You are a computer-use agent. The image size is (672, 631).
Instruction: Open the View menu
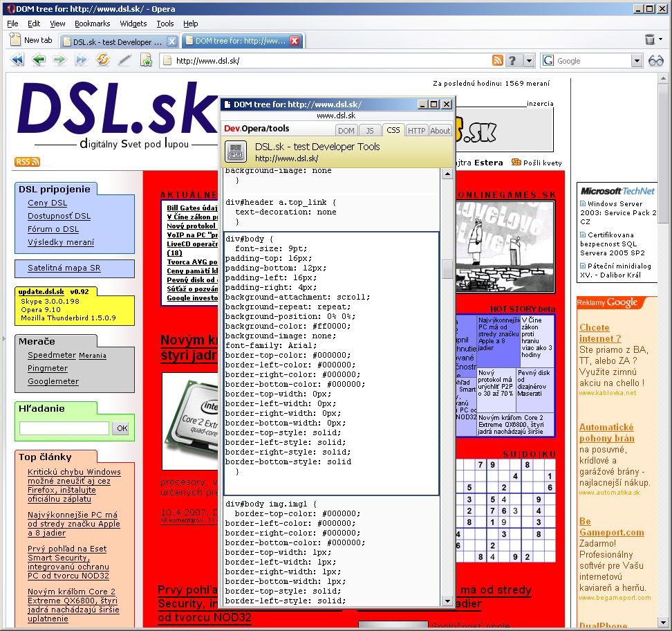[x=57, y=24]
